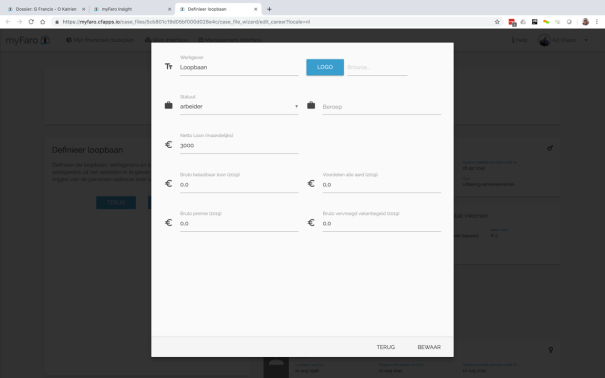Click the euro icon beside Netto Loon
605x378 pixels.
coord(169,145)
